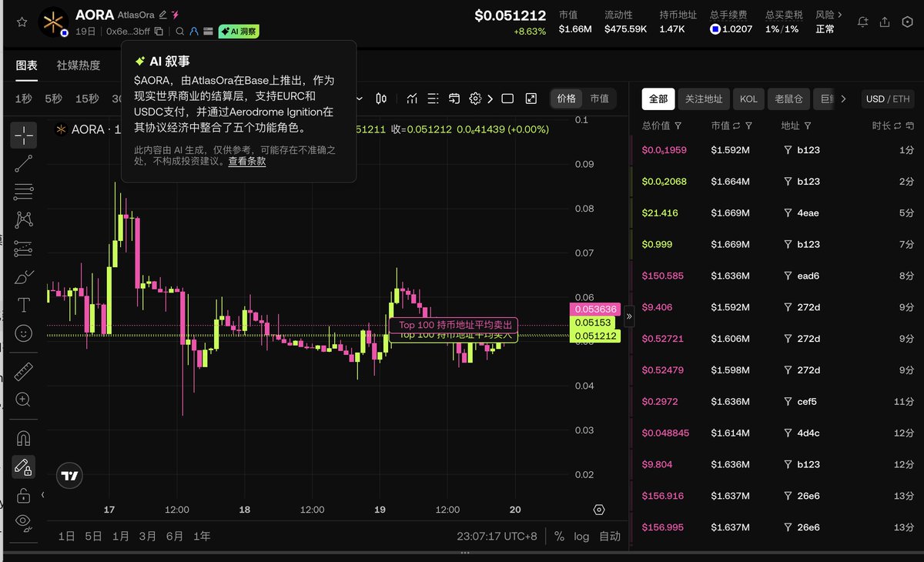Click the blue person icon below AORA
The height and width of the screenshot is (562, 924).
(194, 32)
